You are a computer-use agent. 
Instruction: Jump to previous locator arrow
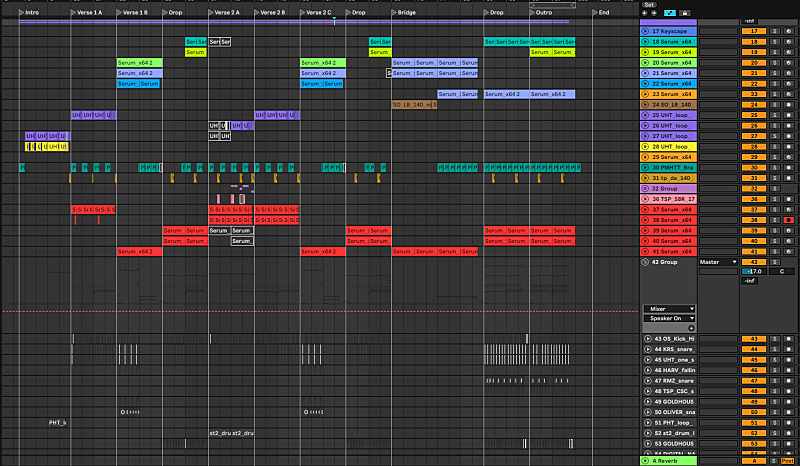point(644,13)
